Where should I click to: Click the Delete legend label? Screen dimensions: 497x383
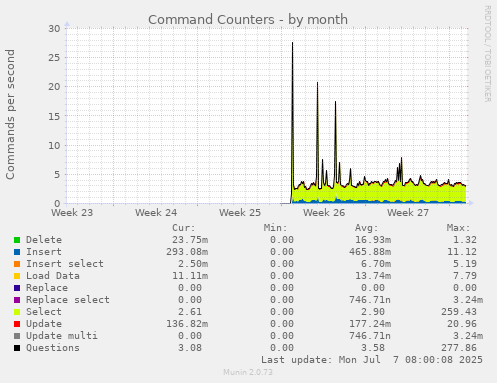click(44, 240)
